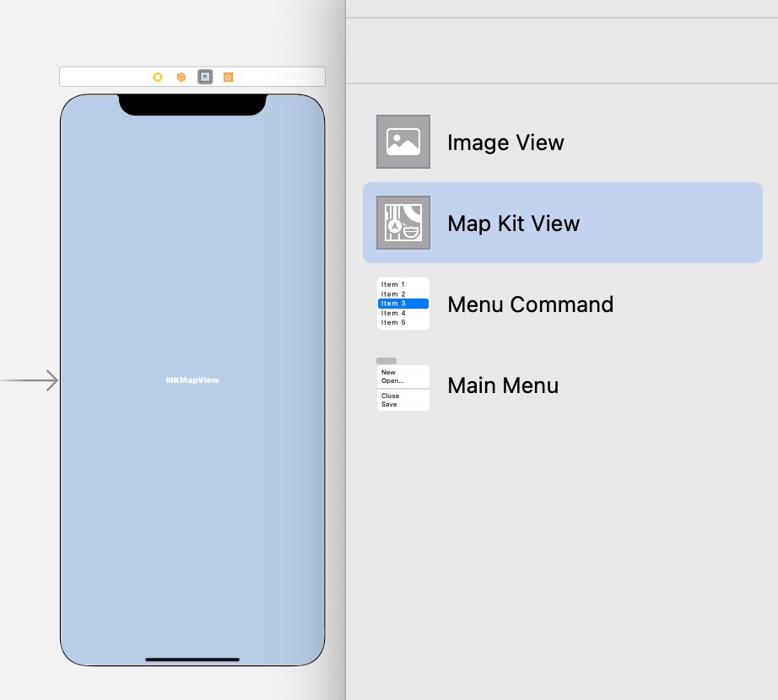This screenshot has width=778, height=700.
Task: Click Open... in the Main Menu preview
Action: (x=394, y=380)
